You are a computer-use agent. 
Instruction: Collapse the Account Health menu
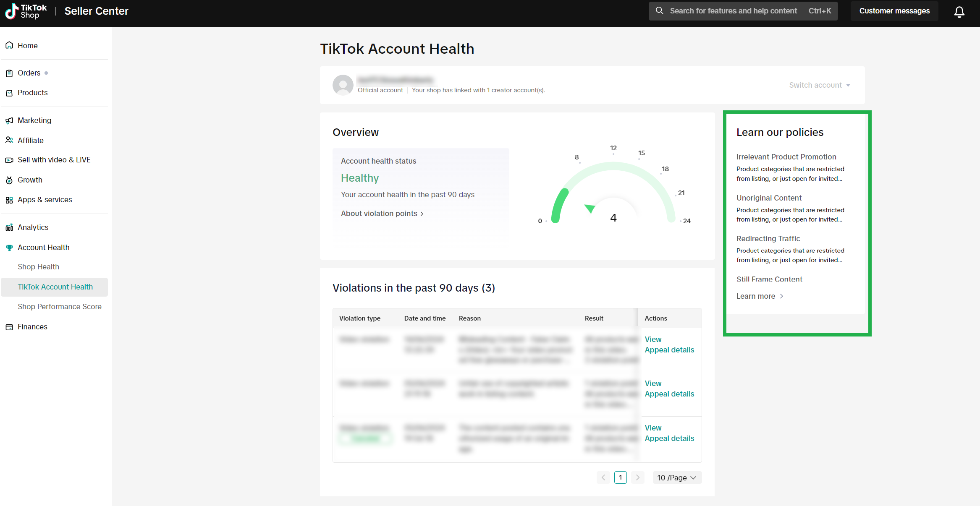tap(43, 248)
